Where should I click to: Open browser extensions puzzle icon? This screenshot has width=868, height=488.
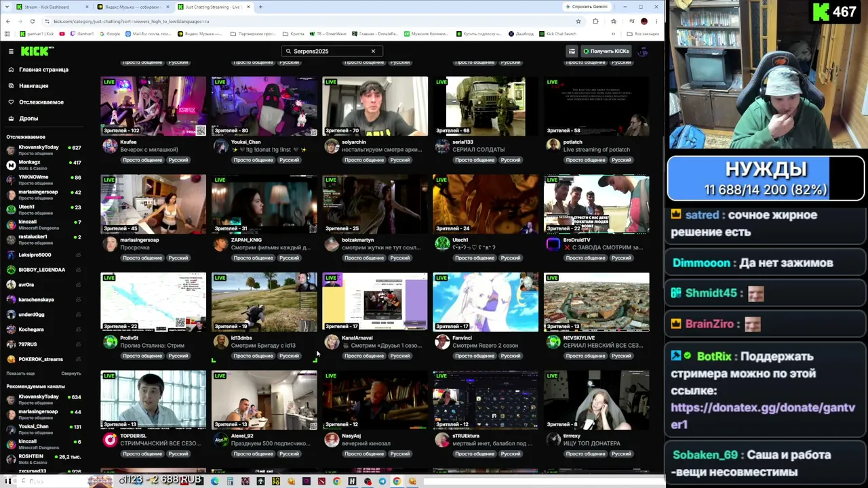[595, 21]
